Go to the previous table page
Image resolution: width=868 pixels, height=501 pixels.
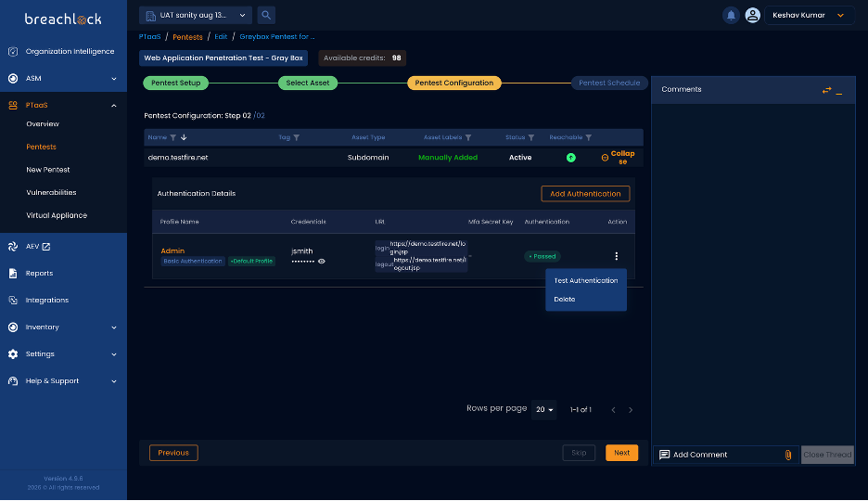613,410
